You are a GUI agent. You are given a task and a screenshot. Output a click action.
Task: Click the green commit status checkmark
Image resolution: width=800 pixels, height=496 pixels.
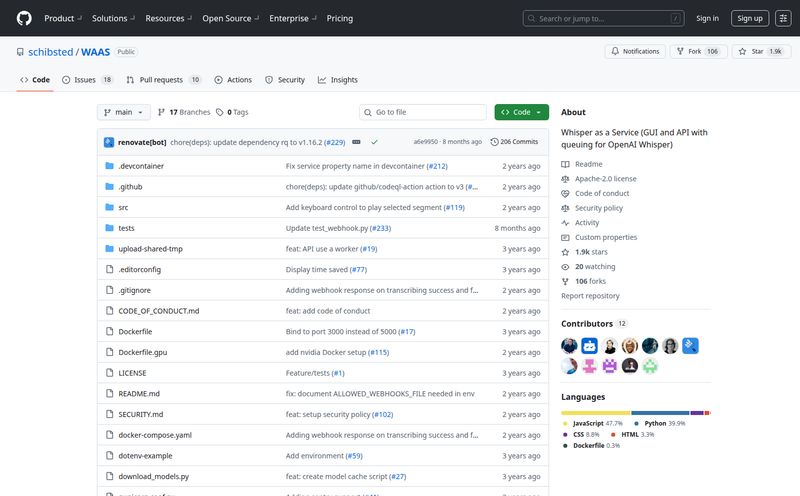coord(374,142)
